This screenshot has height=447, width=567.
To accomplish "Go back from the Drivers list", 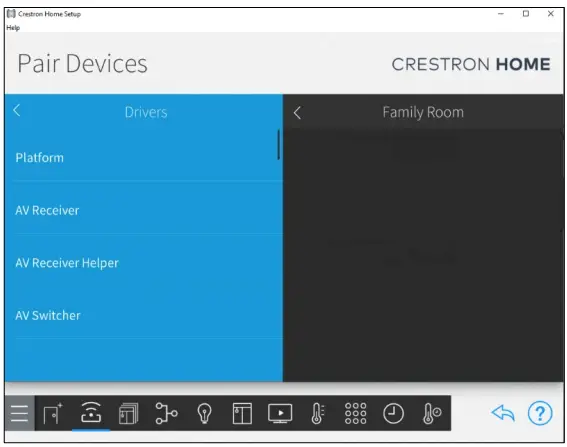I will [17, 110].
